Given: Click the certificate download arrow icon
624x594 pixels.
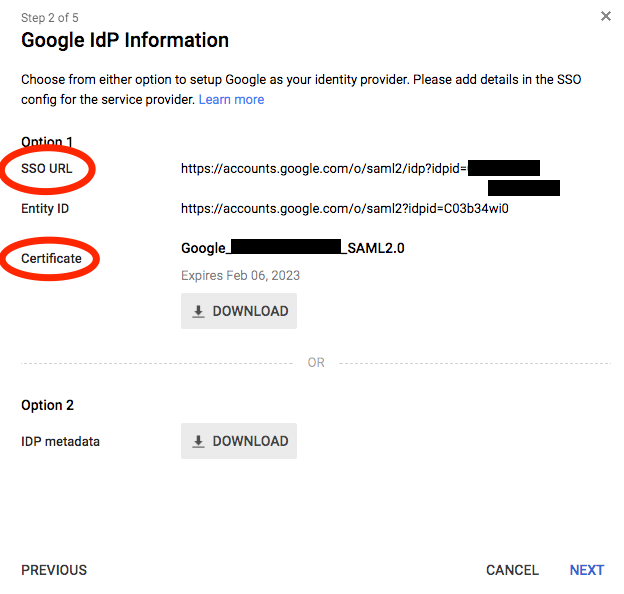Looking at the screenshot, I should (198, 311).
